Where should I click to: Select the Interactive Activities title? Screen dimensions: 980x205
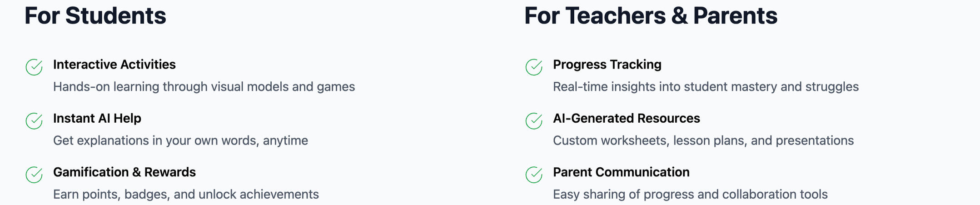114,65
